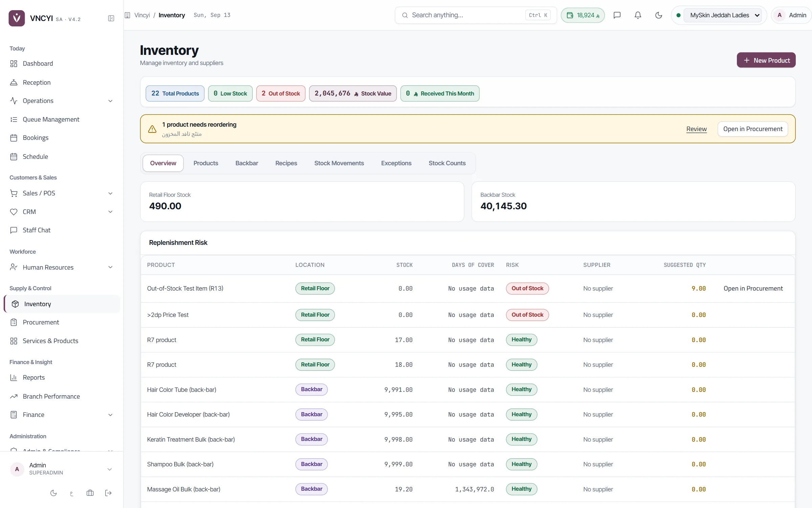Select Inventory in sidebar
This screenshot has width=812, height=508.
coord(62,304)
